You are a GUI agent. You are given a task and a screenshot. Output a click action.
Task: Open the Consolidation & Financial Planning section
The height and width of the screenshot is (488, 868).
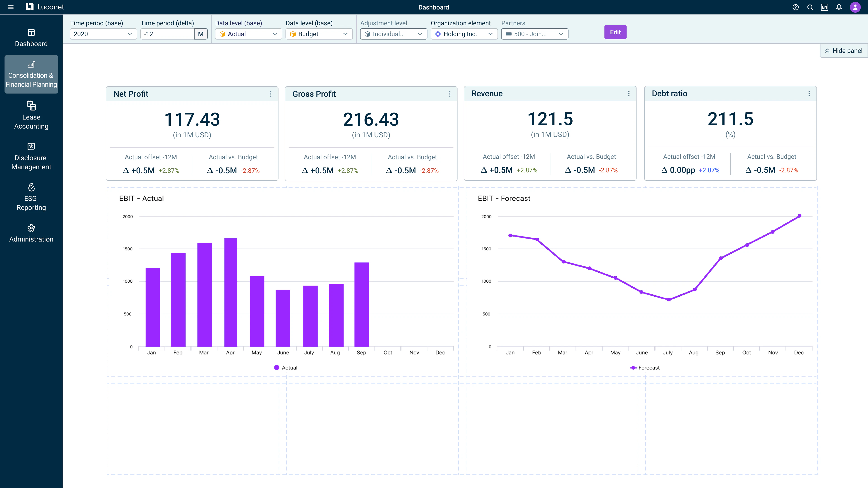pyautogui.click(x=31, y=74)
